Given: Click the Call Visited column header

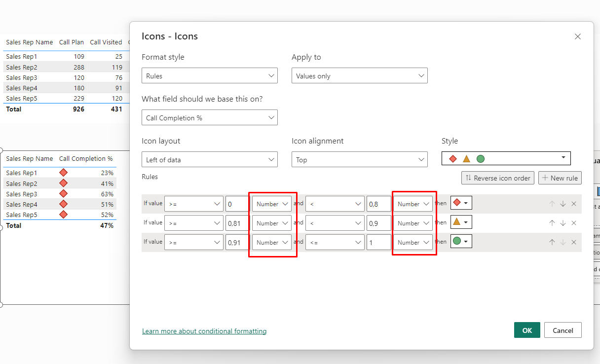Looking at the screenshot, I should click(106, 42).
